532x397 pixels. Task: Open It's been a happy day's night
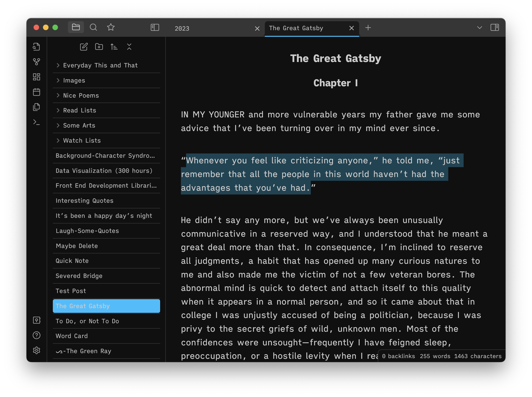[106, 216]
